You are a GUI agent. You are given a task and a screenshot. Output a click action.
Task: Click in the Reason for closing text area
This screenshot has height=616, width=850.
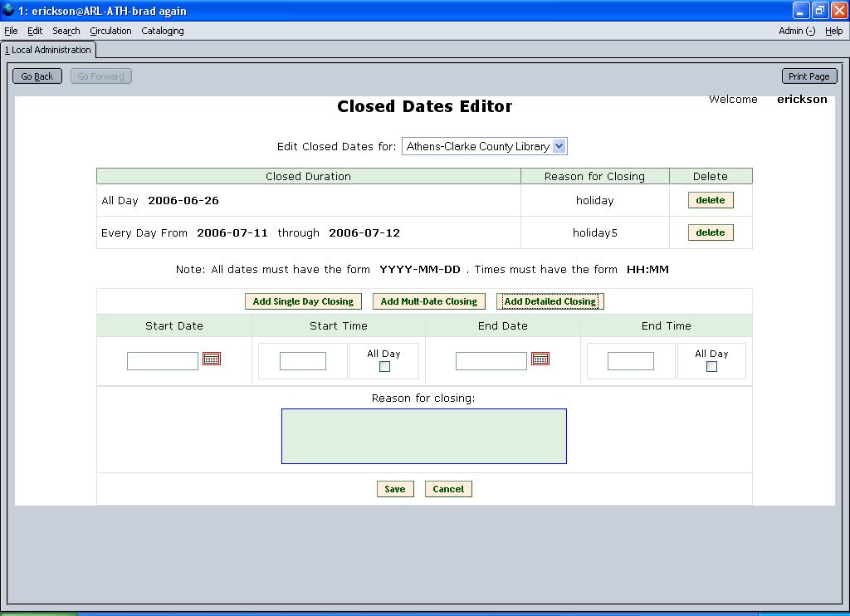423,436
